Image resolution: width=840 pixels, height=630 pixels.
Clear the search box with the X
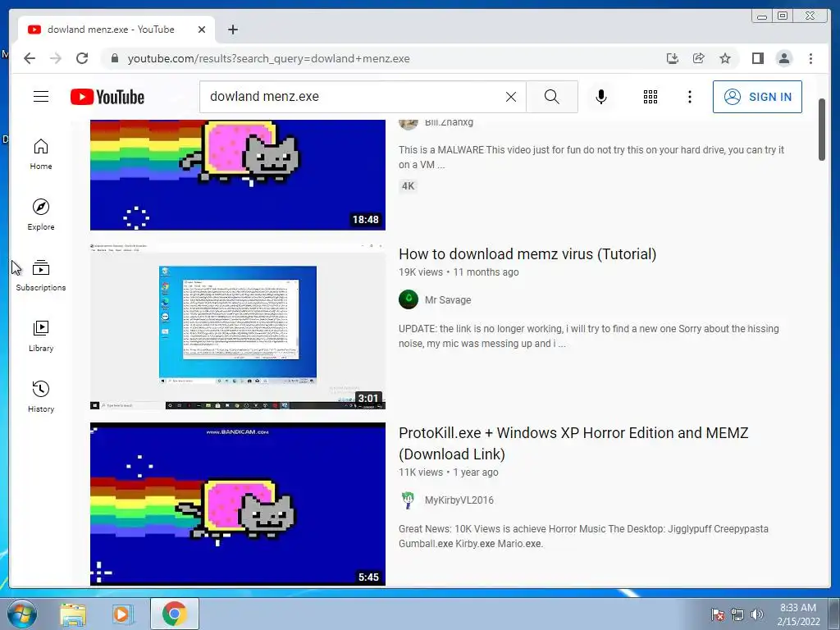click(511, 97)
